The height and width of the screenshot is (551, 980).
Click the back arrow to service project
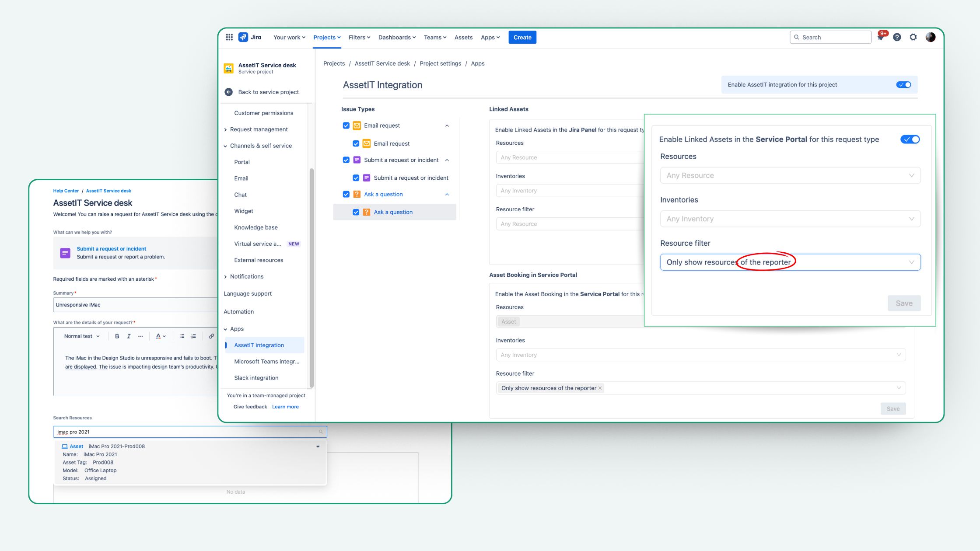228,92
